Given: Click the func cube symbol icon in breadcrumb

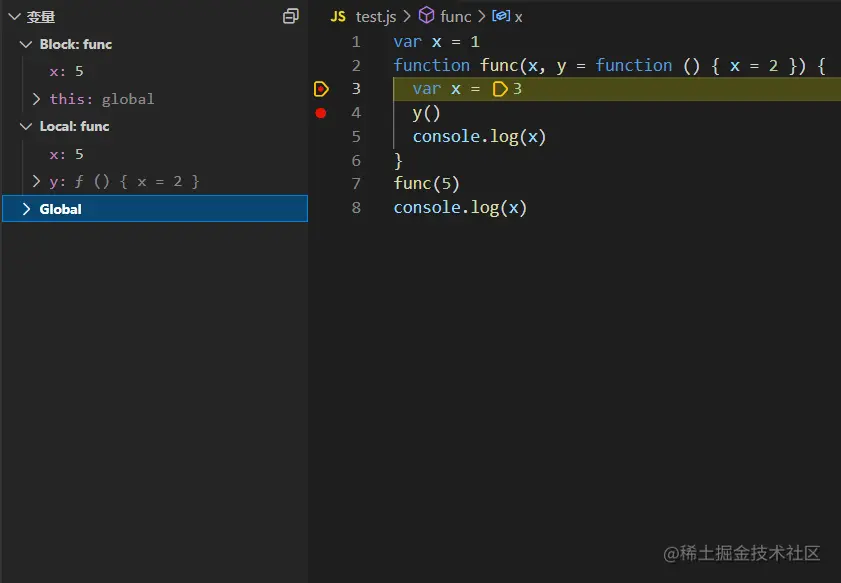Looking at the screenshot, I should point(427,16).
